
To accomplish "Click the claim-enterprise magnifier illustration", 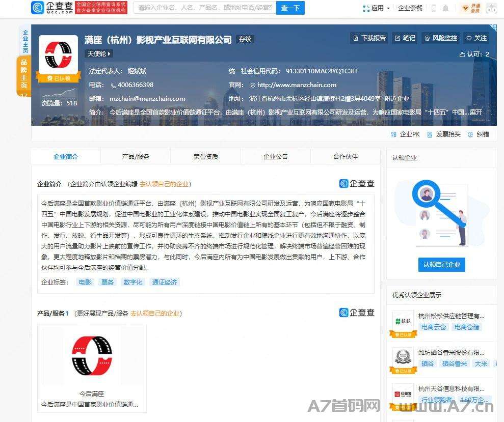I will click(442, 214).
